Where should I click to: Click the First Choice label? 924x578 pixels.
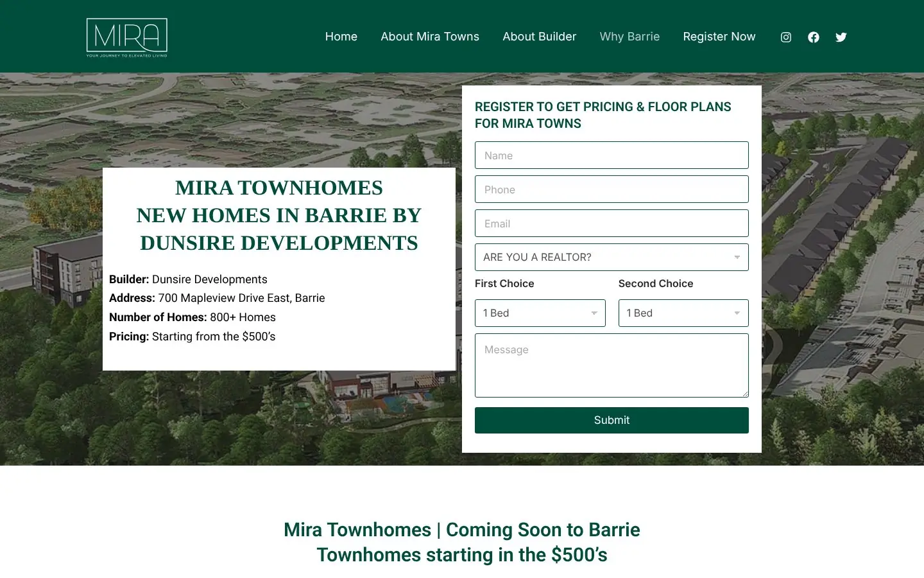(x=504, y=283)
